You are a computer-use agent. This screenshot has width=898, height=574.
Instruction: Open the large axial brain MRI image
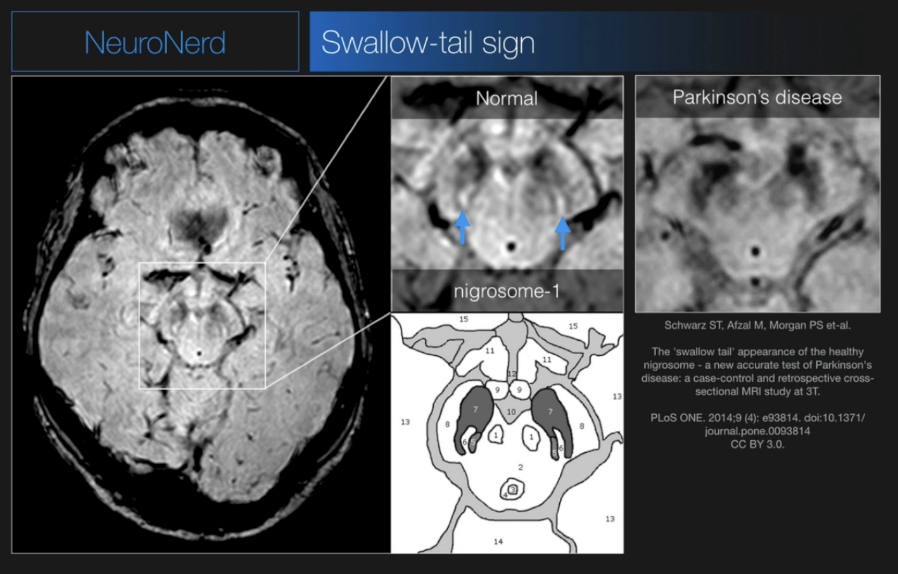[201, 314]
